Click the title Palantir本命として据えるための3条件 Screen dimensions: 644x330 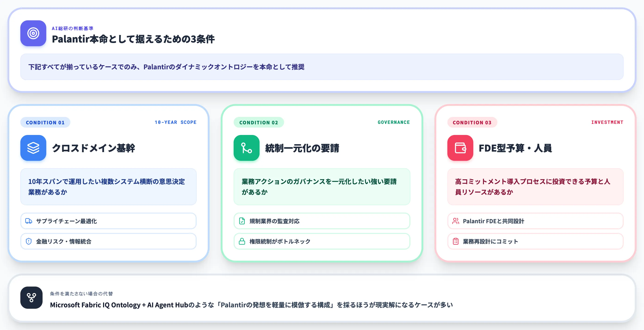point(133,39)
